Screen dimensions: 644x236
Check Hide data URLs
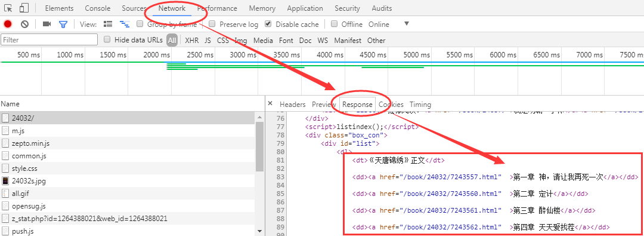(107, 39)
